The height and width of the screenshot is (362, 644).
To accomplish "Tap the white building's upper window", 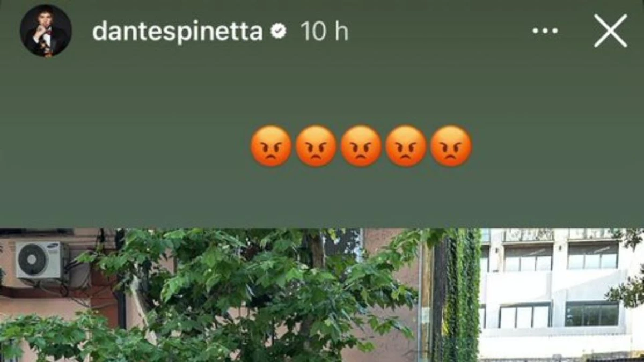I will [528, 258].
